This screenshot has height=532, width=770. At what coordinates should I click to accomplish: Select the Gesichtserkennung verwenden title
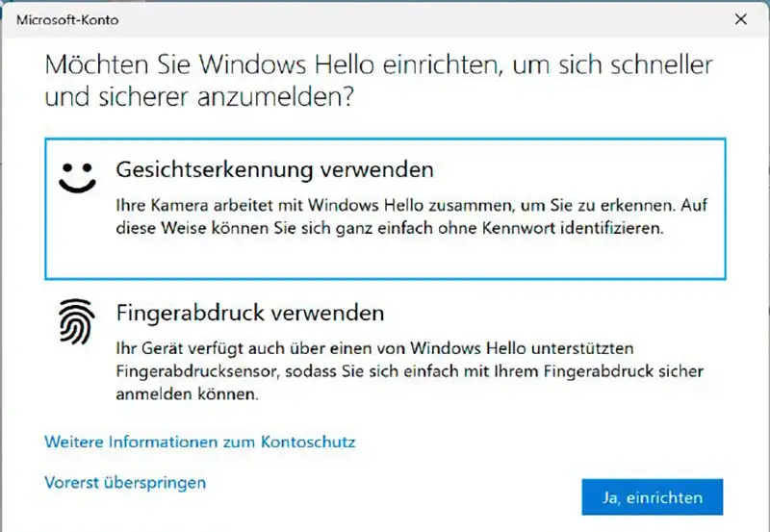click(x=275, y=170)
